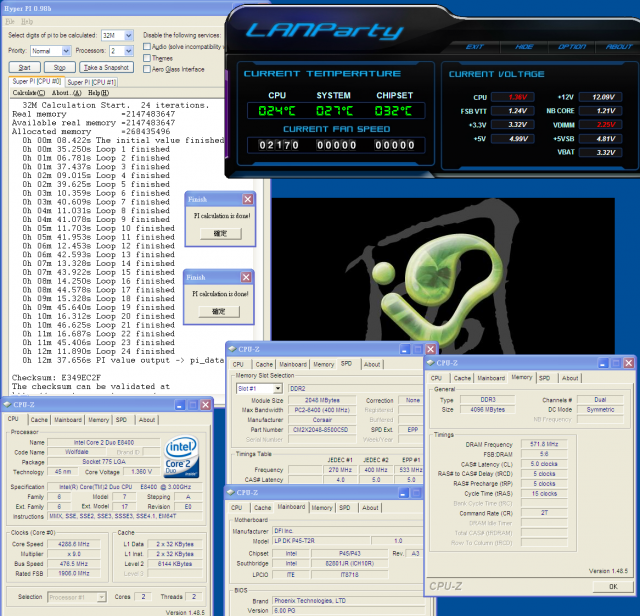Image resolution: width=640 pixels, height=616 pixels.
Task: Click OPTION in LANParty monitor
Action: [572, 47]
